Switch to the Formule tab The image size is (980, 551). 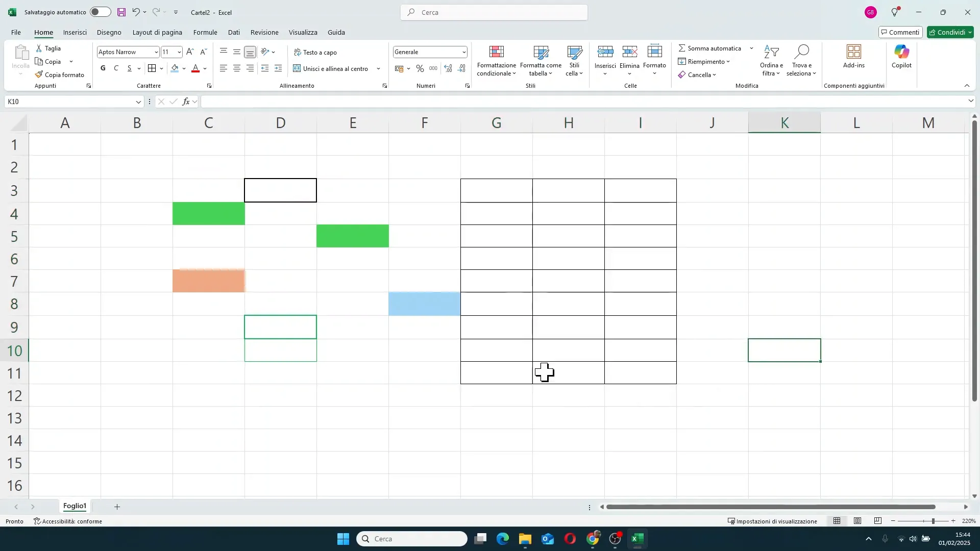coord(205,32)
